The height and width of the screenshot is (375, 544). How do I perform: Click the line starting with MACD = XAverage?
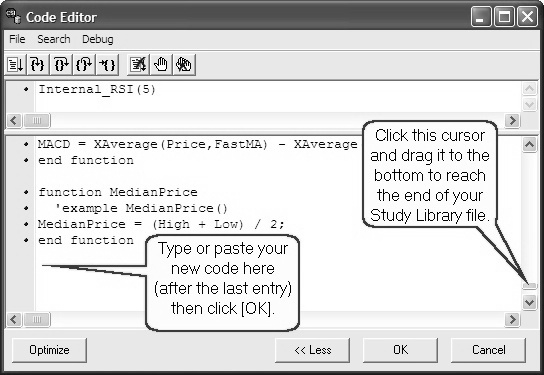coord(197,144)
